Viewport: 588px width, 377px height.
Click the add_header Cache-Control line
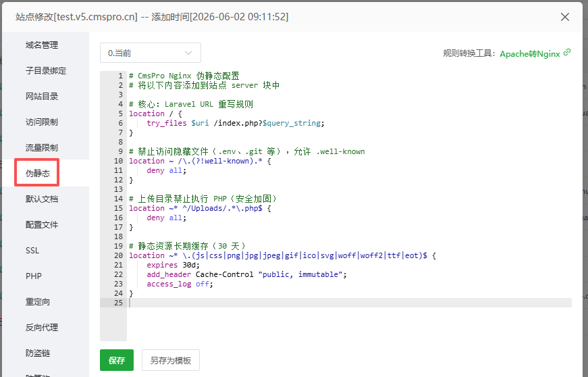pos(247,274)
